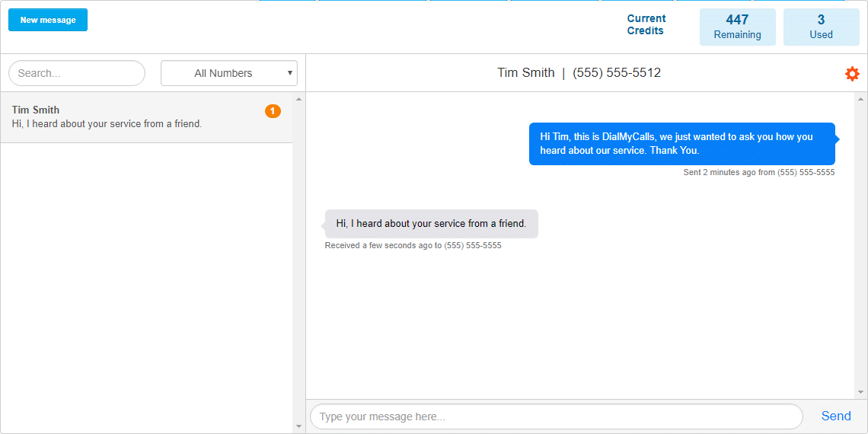Select the Tim Smith conversation
Image resolution: width=868 pixels, height=434 pixels.
[137, 117]
